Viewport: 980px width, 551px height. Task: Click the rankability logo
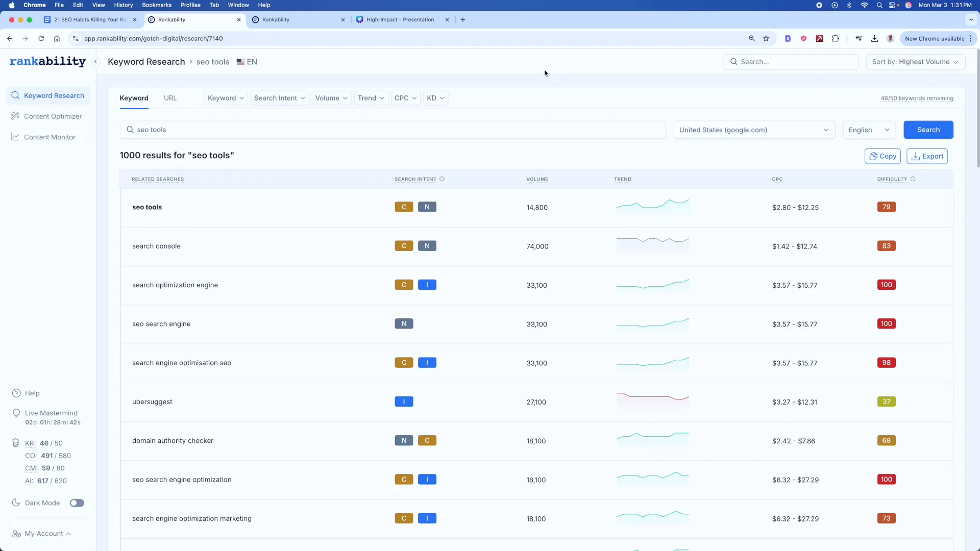pos(47,61)
